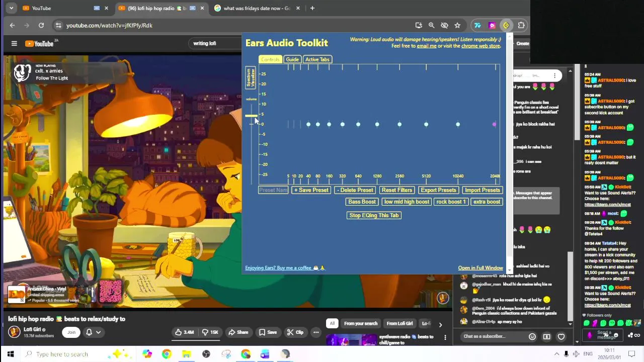Select the 'All' suggestions chip
The width and height of the screenshot is (644, 362).
[332, 323]
